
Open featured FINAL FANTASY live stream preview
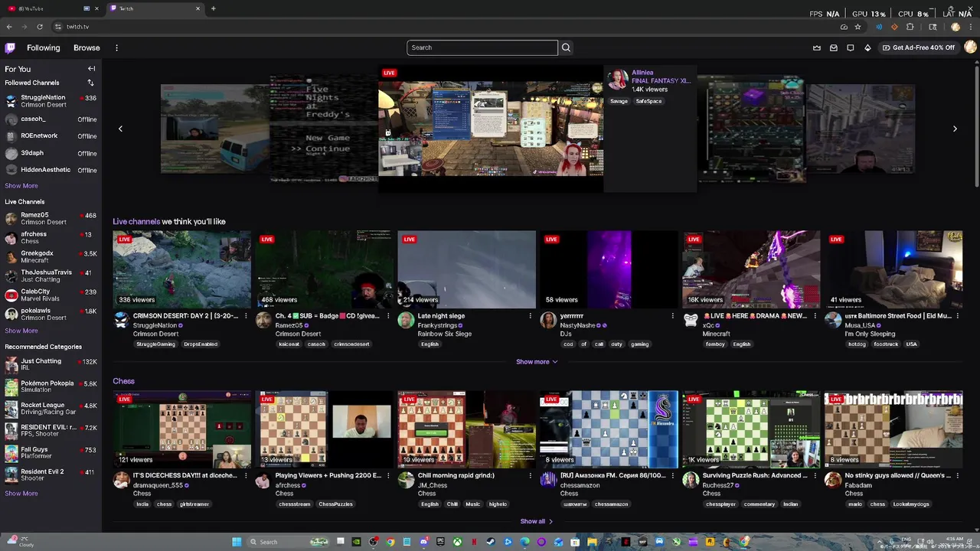coord(491,128)
